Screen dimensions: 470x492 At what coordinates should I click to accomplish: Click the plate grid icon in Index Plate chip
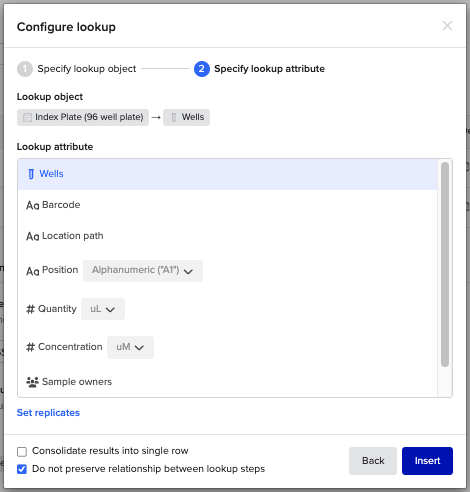coord(27,117)
